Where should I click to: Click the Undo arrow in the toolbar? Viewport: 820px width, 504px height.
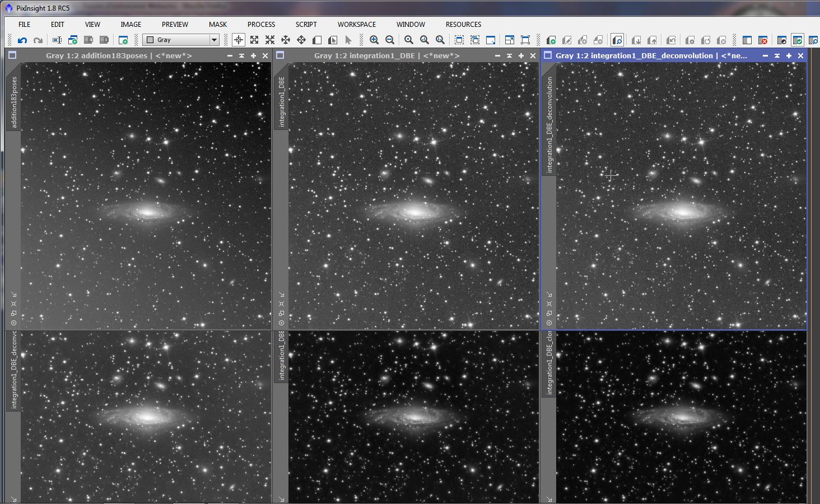tap(22, 40)
